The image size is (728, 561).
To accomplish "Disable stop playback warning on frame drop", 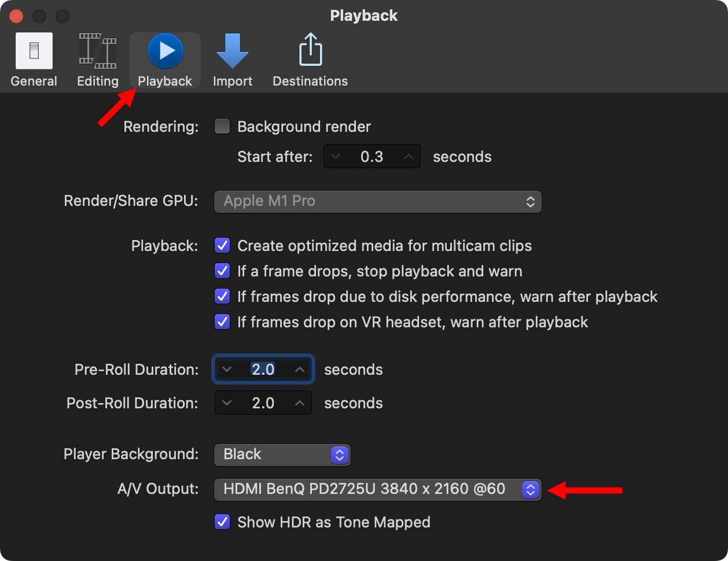I will click(x=222, y=271).
